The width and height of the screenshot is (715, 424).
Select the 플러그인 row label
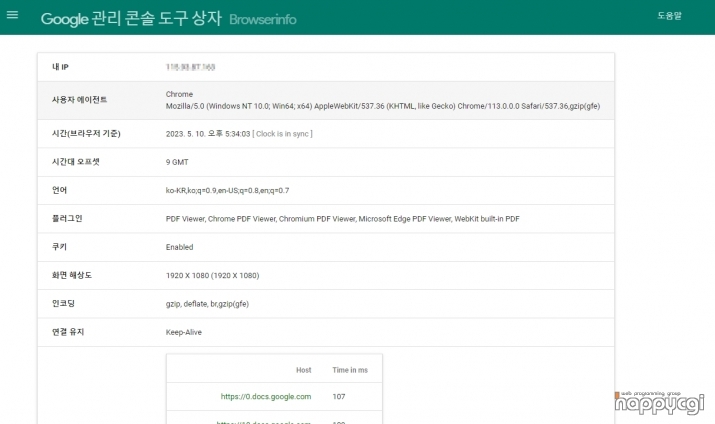point(67,218)
